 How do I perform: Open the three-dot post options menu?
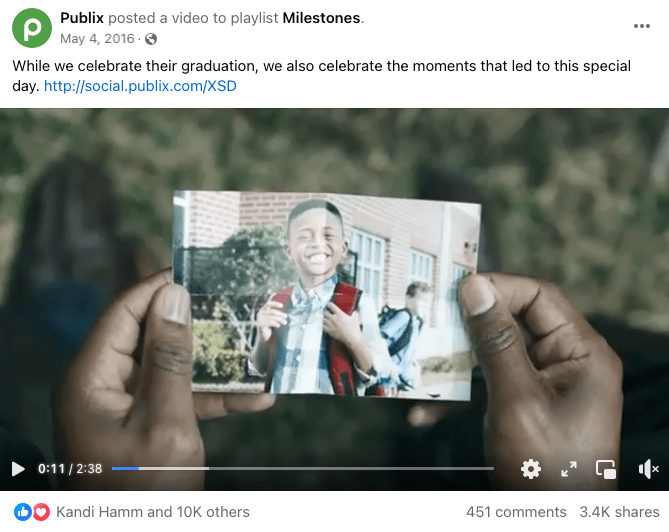(641, 26)
